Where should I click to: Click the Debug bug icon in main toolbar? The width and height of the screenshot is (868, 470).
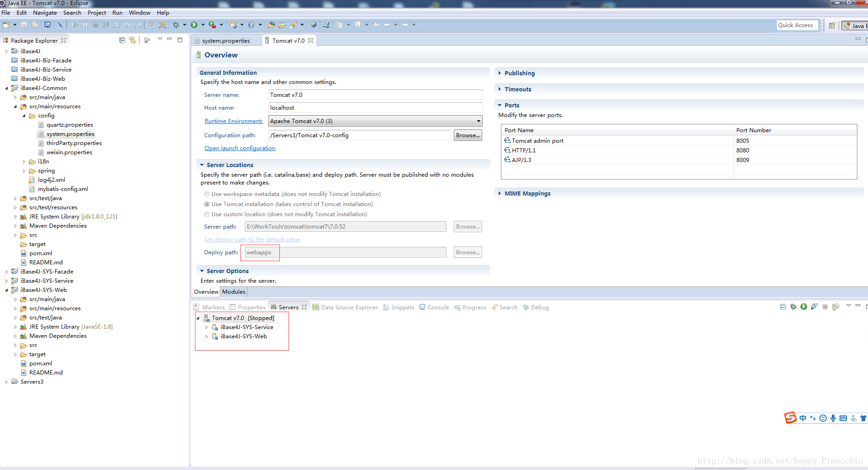[x=176, y=25]
